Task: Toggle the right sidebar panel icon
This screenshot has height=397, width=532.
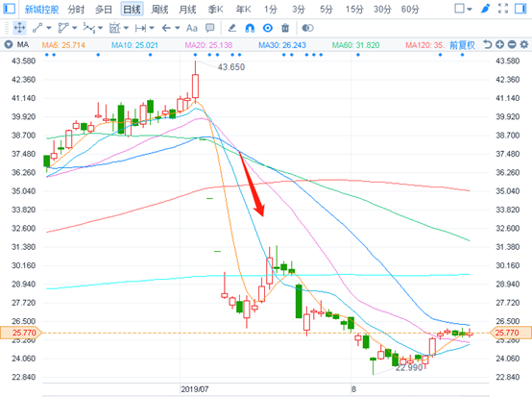Action: pyautogui.click(x=520, y=9)
